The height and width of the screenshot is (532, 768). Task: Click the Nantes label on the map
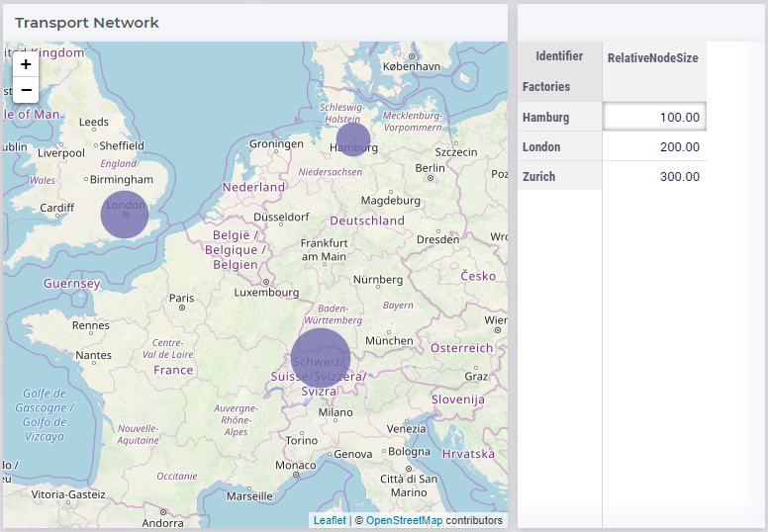[93, 355]
